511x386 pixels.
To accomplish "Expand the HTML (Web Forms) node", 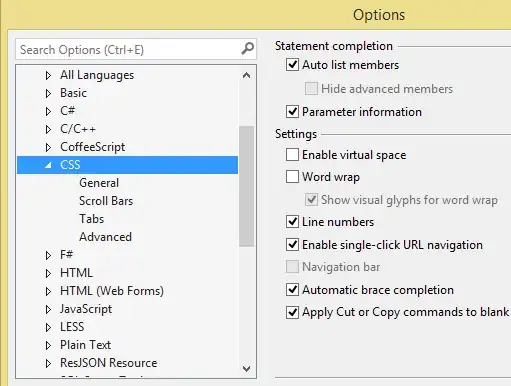I will 48,291.
